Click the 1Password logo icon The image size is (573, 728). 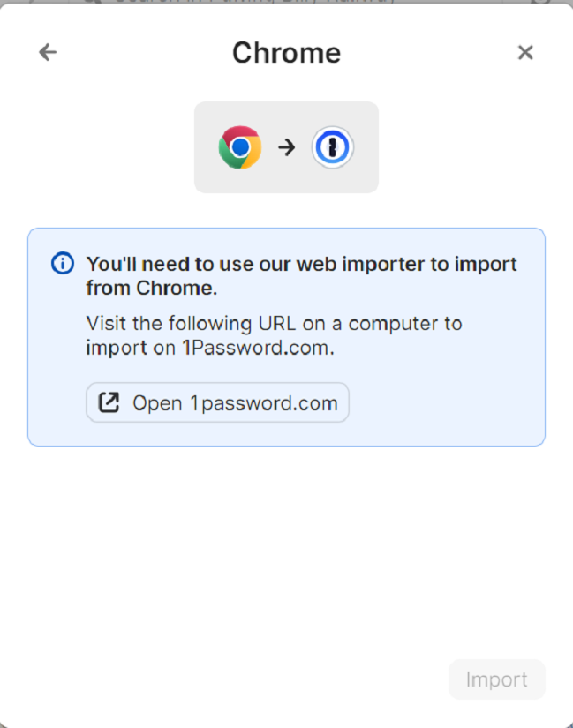pos(332,147)
